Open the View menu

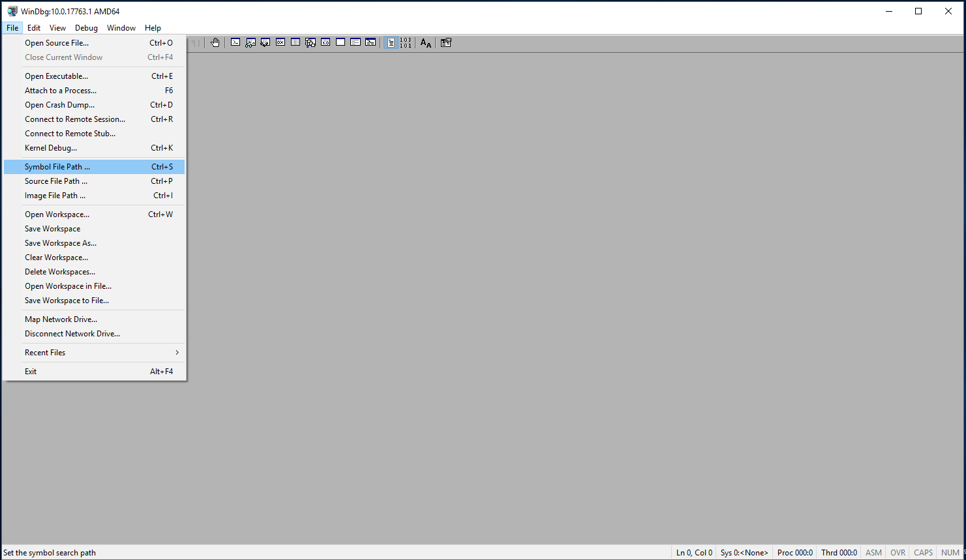57,28
